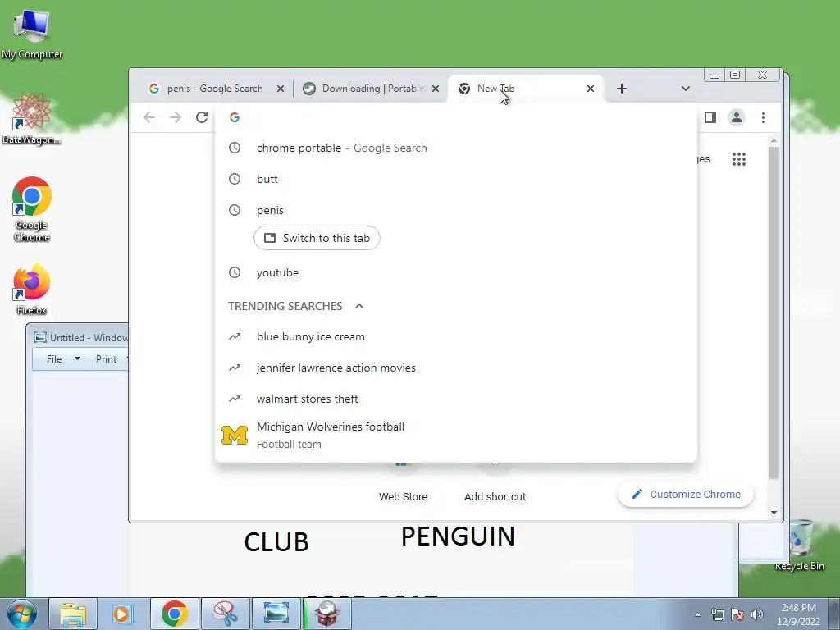
Task: Click the 'Switch to this tab' button
Action: (x=317, y=238)
